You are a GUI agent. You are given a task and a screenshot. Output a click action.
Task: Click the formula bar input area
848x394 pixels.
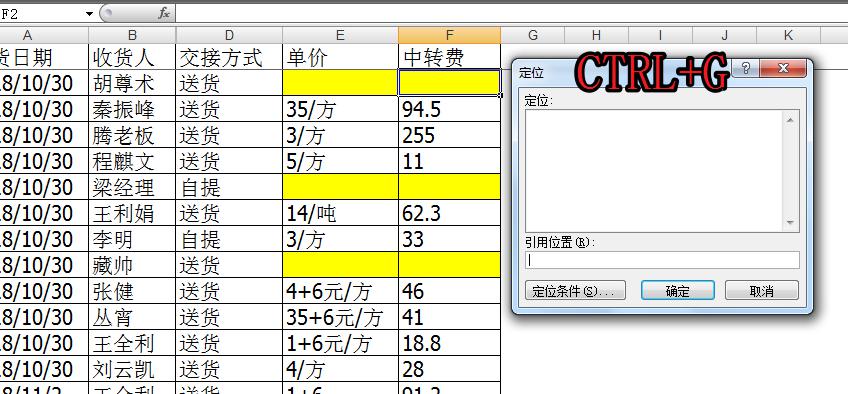[x=511, y=14]
